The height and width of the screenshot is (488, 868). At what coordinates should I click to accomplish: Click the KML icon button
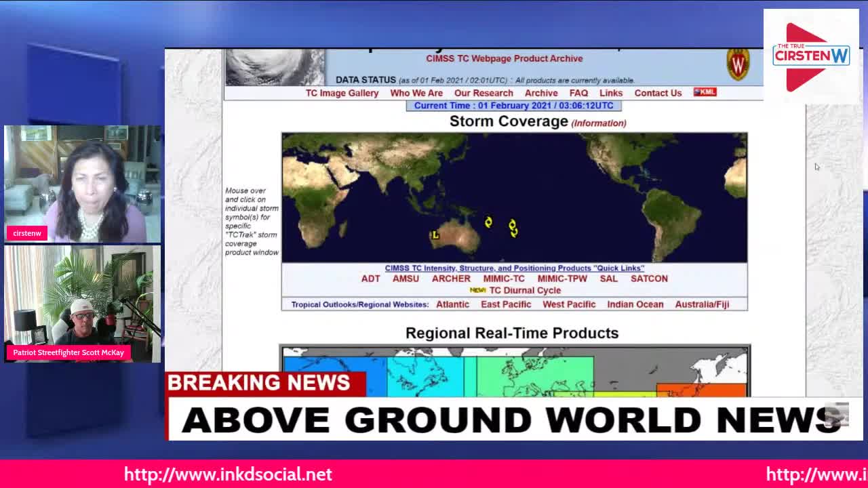point(705,92)
